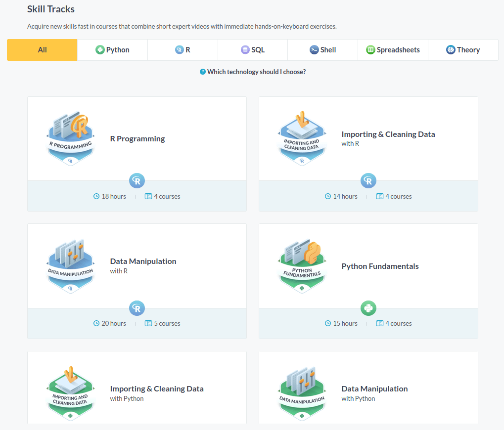504x430 pixels.
Task: Click clock icon beside 18 hours
Action: [96, 196]
